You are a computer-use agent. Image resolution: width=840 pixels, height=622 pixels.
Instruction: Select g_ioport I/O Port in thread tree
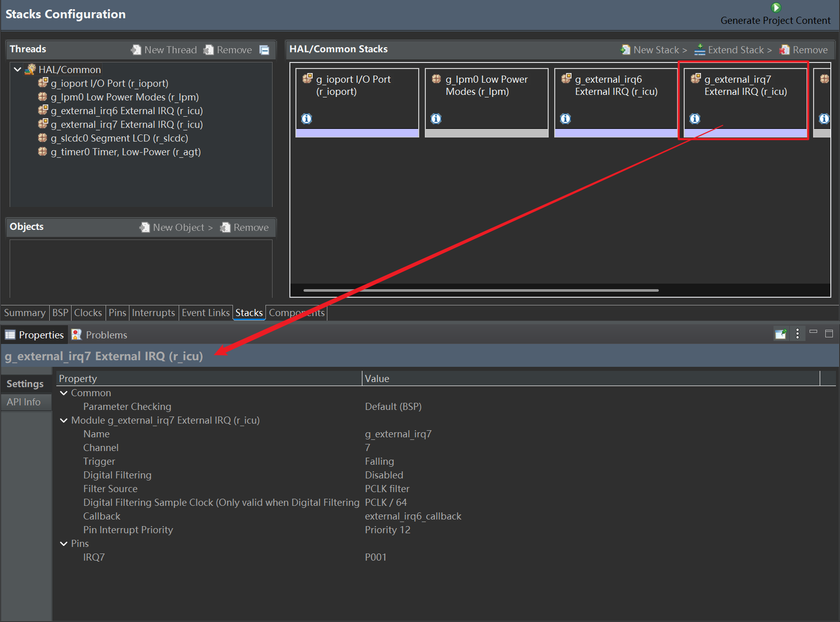pos(109,83)
